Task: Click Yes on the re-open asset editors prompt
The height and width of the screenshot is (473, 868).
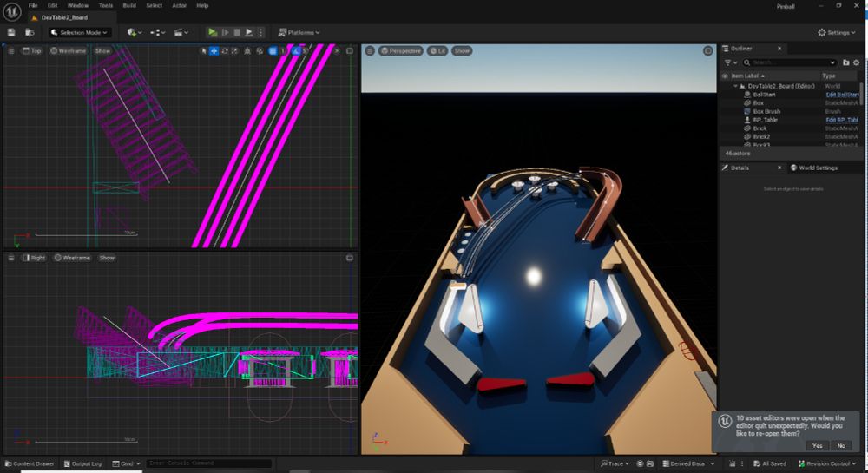Action: click(817, 446)
